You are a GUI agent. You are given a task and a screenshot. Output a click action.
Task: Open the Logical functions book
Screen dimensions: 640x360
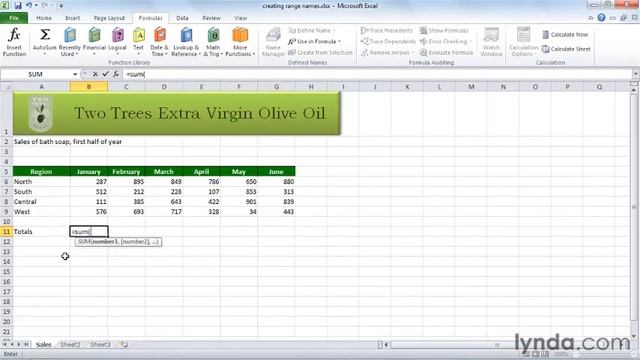tap(118, 42)
